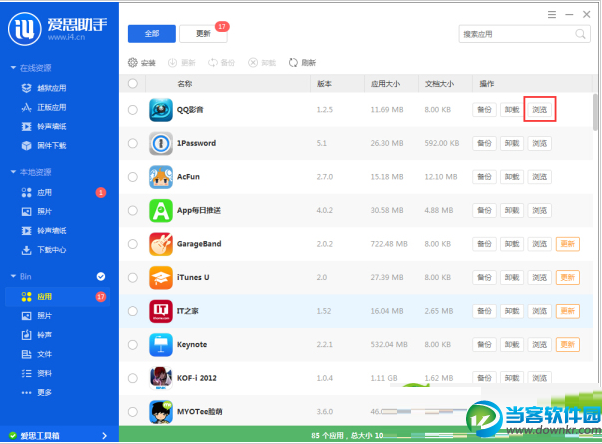This screenshot has height=444, width=602.
Task: Open device 文件 under Bin
Action: pos(36,354)
